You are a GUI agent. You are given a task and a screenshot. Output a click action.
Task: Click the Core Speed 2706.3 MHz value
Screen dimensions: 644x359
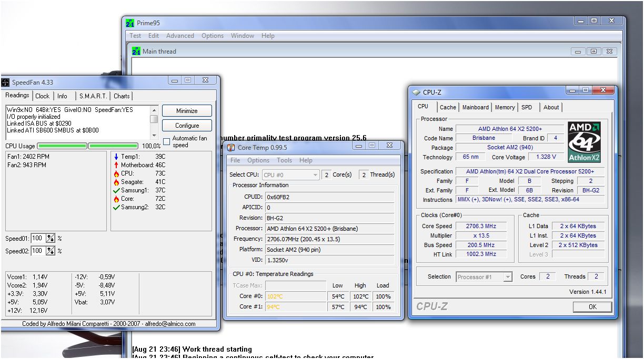[481, 226]
